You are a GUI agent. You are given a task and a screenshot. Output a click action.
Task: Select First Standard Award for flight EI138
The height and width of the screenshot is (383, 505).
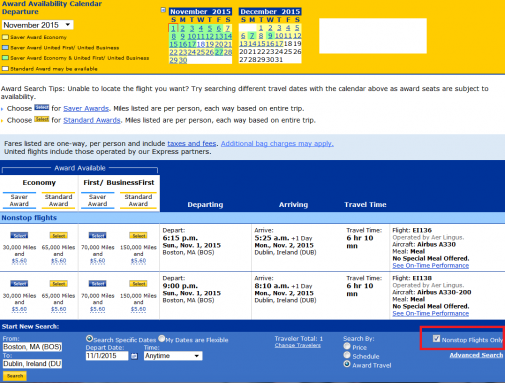click(138, 284)
